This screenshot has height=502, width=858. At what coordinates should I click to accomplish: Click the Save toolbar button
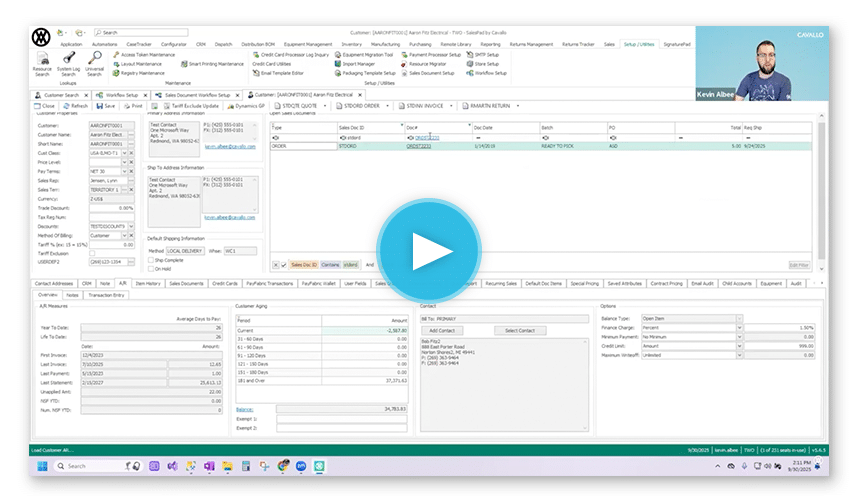(x=105, y=105)
